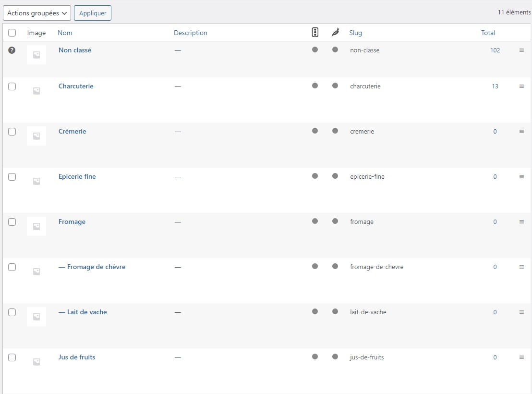Open the Epicerie fine category link
The image size is (532, 394).
(77, 177)
